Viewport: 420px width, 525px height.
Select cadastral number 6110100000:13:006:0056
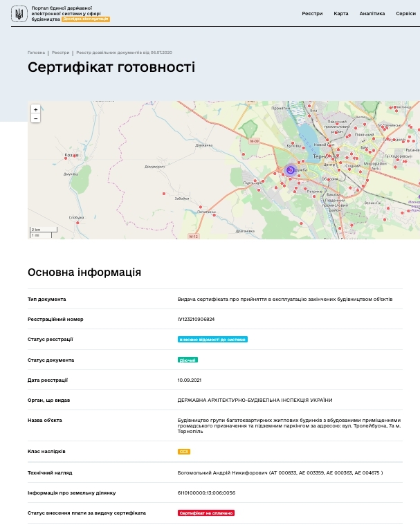pos(206,493)
